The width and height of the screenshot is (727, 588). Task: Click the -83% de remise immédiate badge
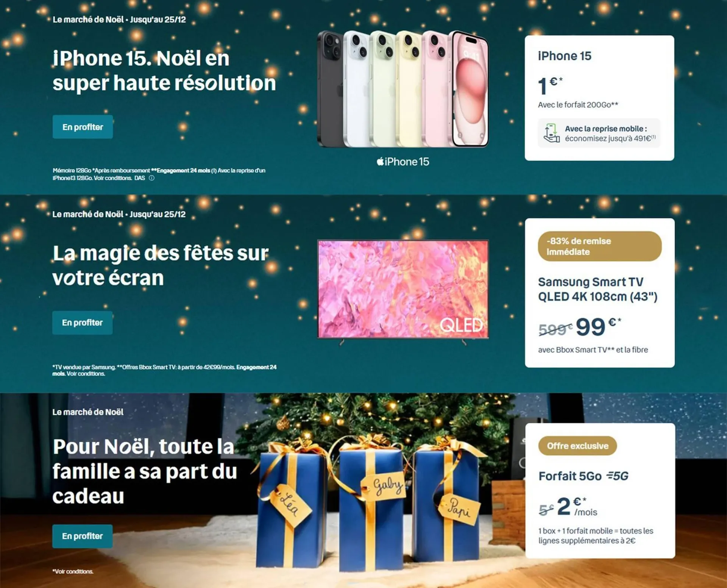tap(600, 246)
